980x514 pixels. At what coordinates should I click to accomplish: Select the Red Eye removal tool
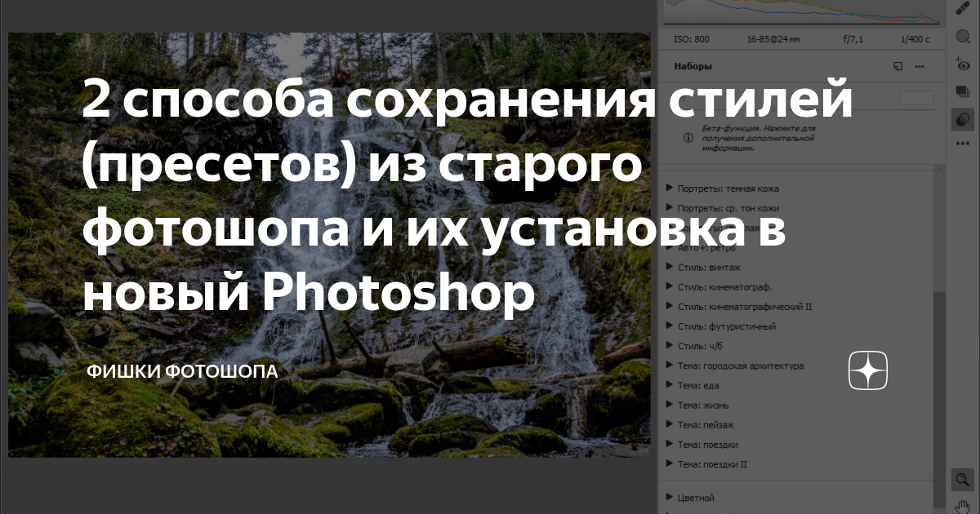(963, 64)
